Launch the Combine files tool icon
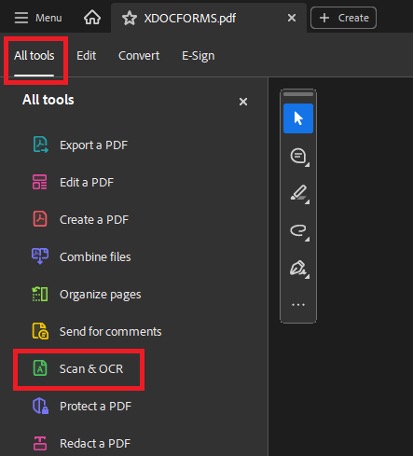414x456 pixels. coord(40,256)
